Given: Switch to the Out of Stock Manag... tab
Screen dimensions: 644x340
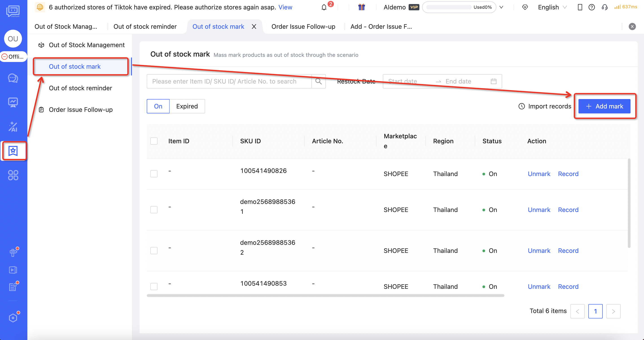Looking at the screenshot, I should 66,26.
